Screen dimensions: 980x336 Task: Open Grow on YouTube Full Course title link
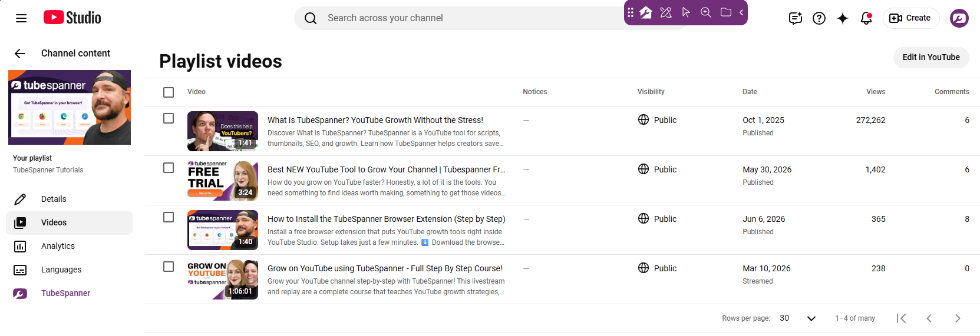385,268
